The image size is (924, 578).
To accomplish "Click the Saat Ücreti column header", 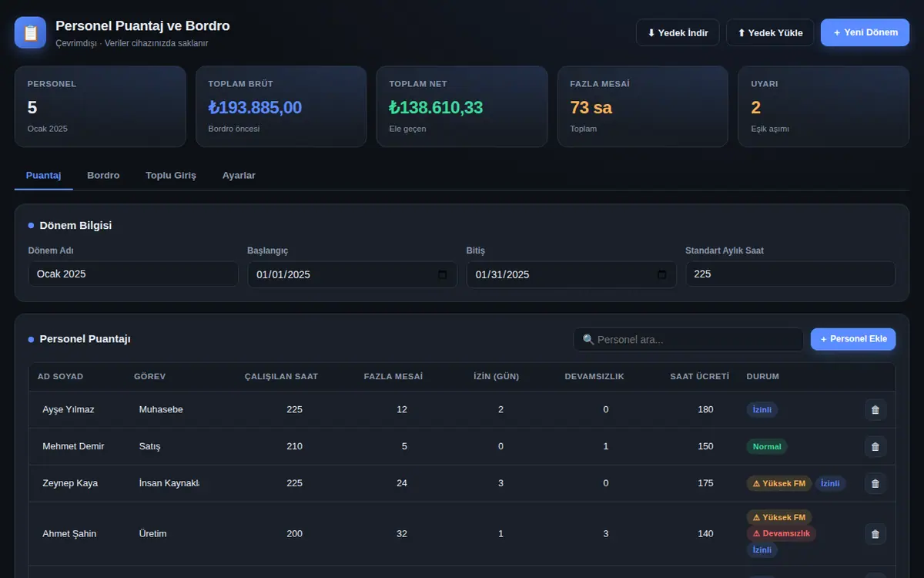I will [700, 377].
